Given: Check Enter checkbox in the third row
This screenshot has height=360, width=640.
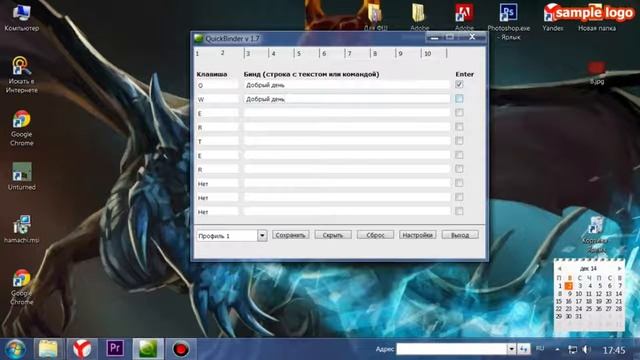Looking at the screenshot, I should click(459, 113).
